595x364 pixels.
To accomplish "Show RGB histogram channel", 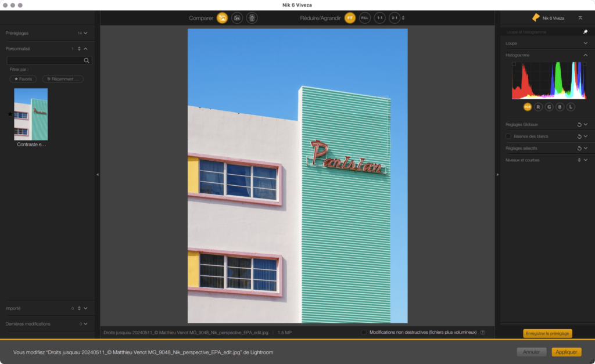I will (528, 107).
